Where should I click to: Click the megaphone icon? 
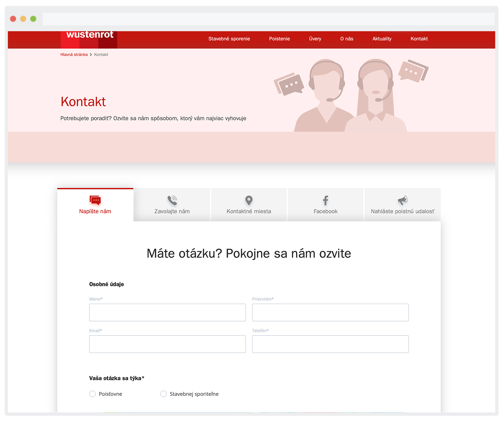(403, 200)
